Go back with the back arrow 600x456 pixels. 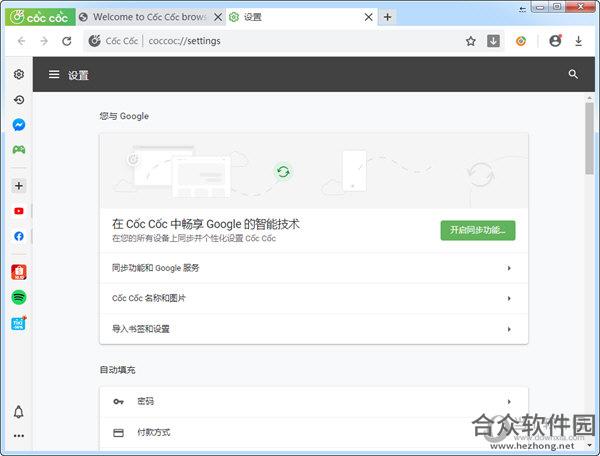coord(21,41)
